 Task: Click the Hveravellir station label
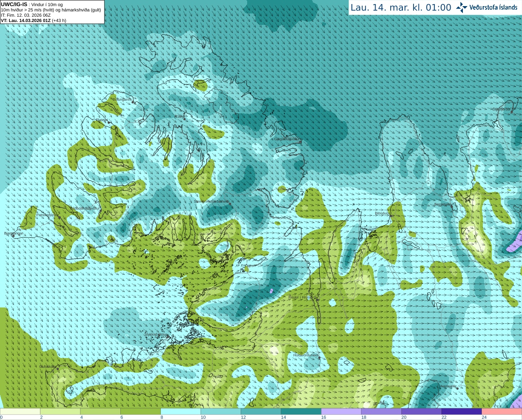[x=448, y=386]
